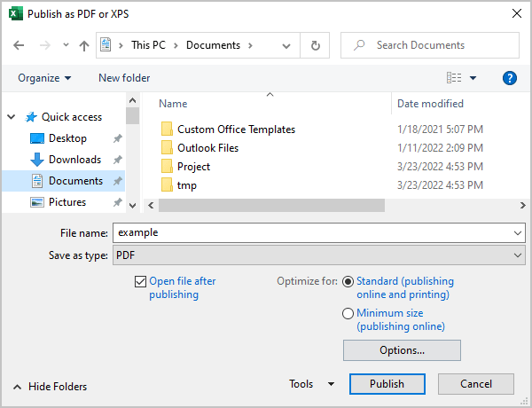Click the Options... button

(x=402, y=350)
